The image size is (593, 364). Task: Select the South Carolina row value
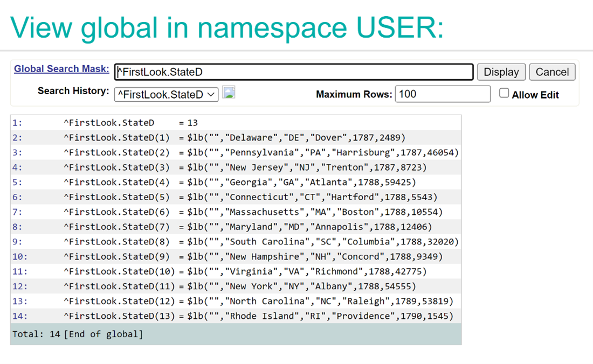tap(323, 242)
